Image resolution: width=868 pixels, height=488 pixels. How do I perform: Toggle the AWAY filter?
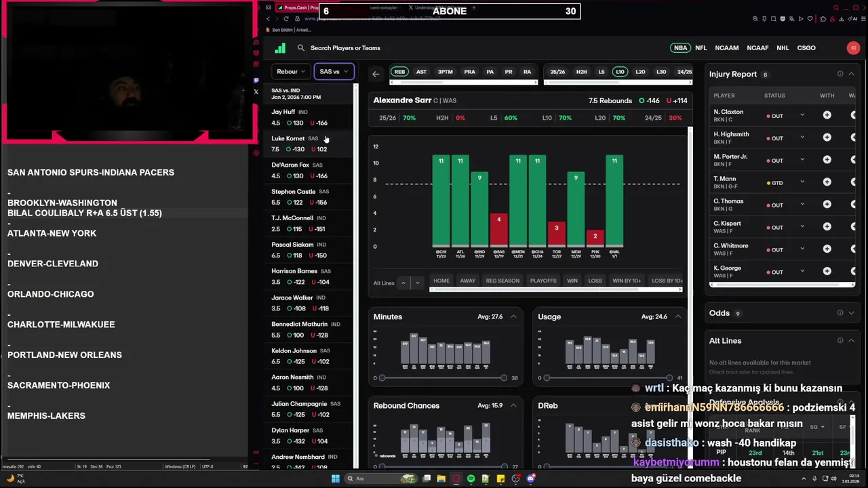[x=468, y=281]
